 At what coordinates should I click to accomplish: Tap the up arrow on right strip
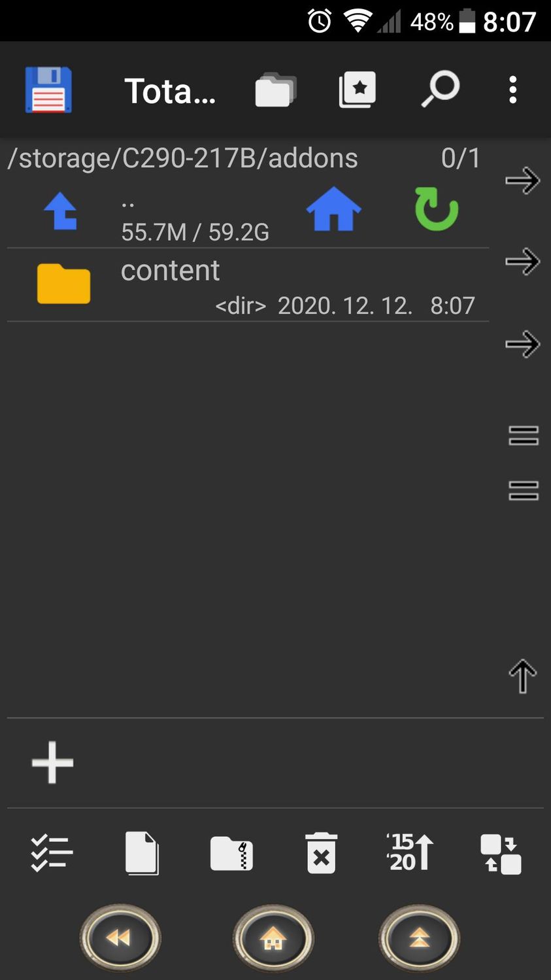pyautogui.click(x=523, y=676)
